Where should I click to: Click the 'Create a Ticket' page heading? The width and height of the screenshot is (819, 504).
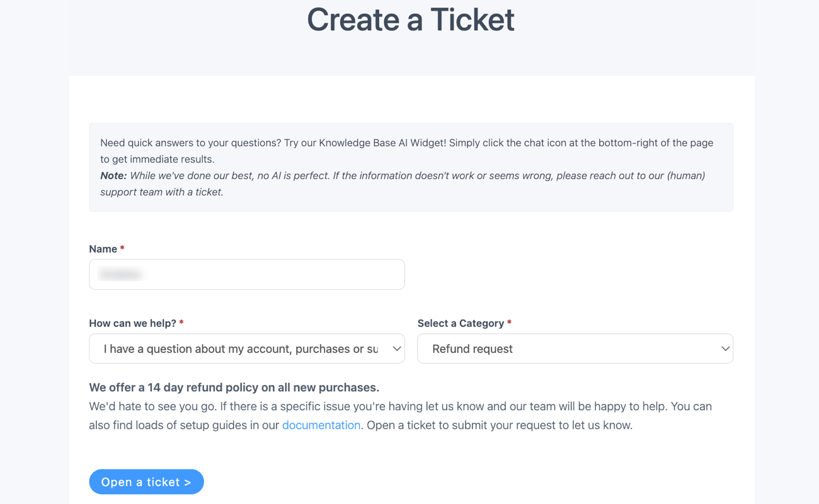[x=410, y=20]
